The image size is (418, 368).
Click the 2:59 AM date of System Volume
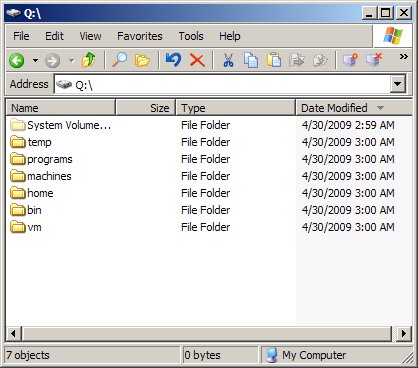(x=348, y=125)
